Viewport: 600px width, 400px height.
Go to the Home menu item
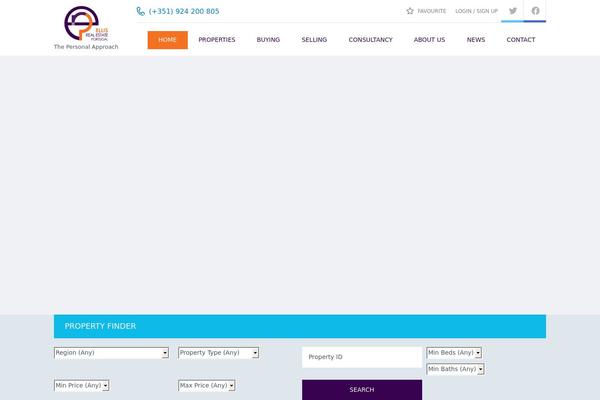[x=168, y=40]
